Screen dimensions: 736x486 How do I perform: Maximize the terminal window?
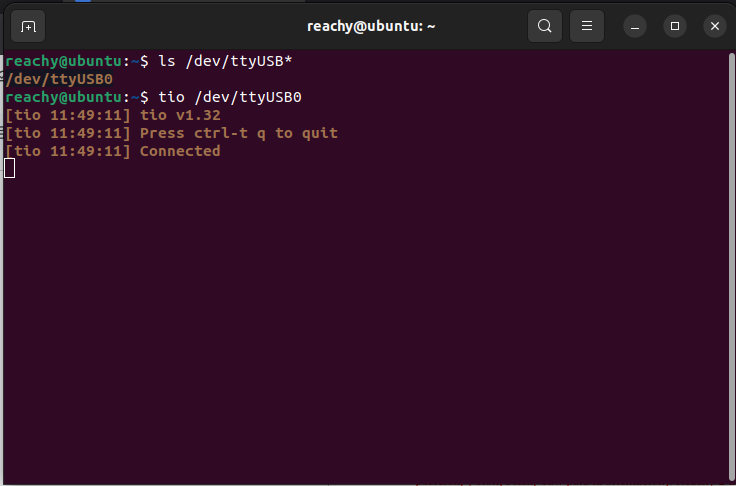pyautogui.click(x=675, y=25)
